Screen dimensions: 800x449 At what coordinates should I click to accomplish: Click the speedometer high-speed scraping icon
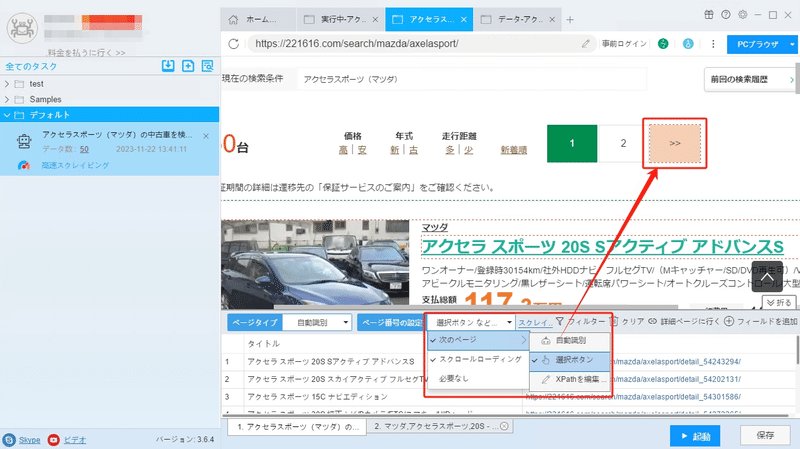point(23,165)
